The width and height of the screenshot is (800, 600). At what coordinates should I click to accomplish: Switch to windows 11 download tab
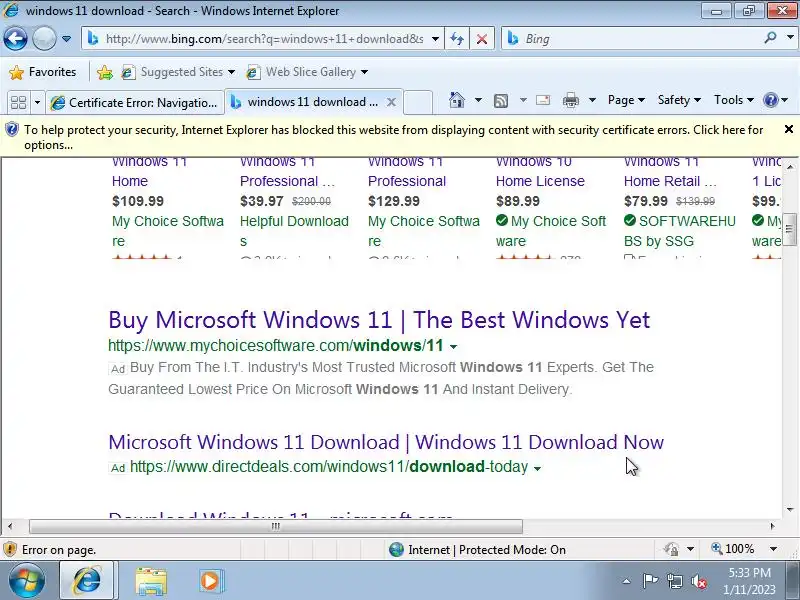[306, 102]
